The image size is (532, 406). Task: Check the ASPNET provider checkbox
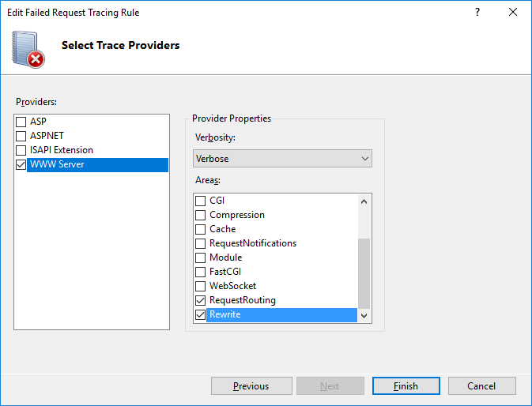(21, 136)
